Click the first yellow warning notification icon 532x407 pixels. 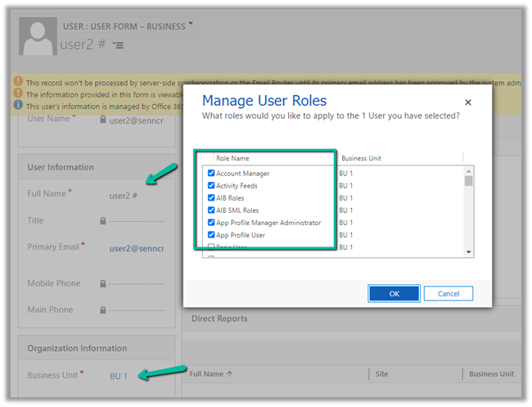(17, 83)
